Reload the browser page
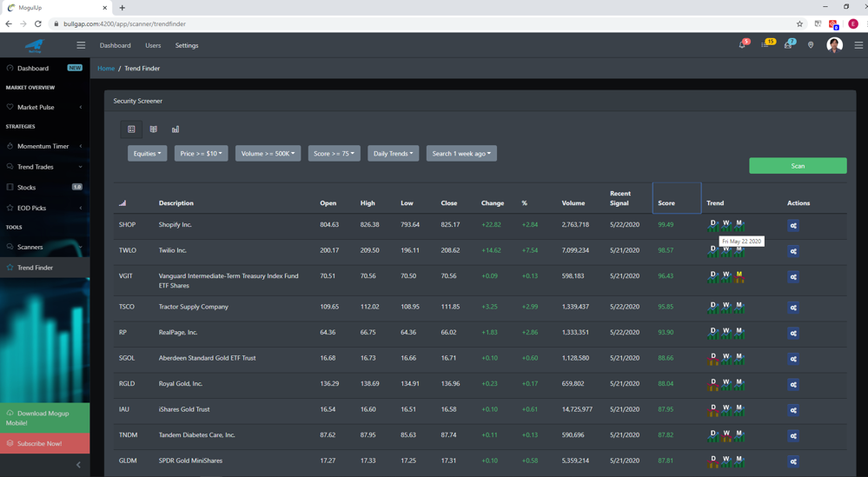 (x=37, y=23)
